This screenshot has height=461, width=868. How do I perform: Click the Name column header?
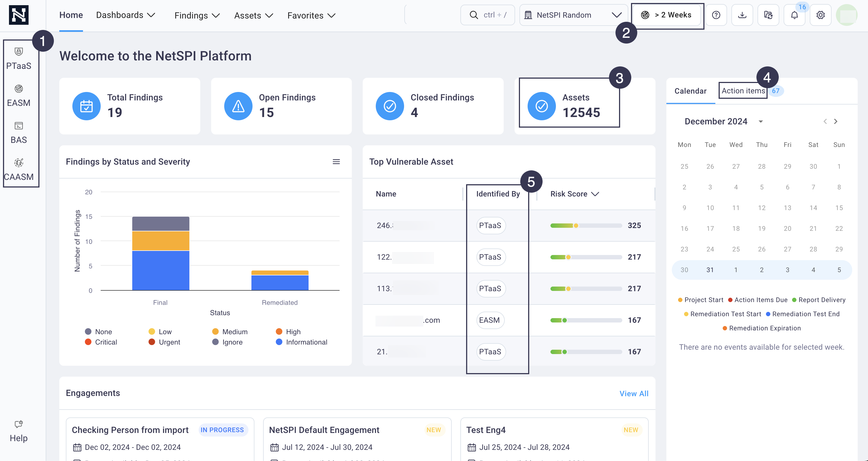point(386,194)
